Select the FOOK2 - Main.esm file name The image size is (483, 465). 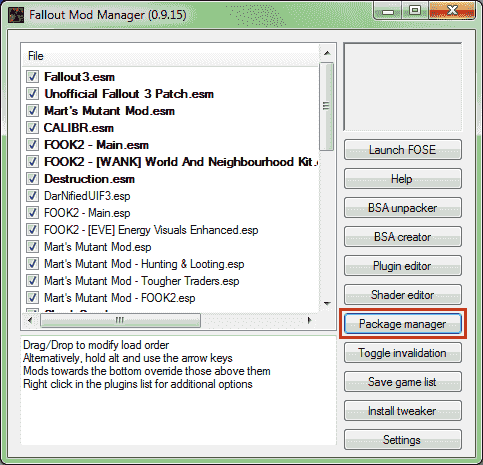coord(96,145)
